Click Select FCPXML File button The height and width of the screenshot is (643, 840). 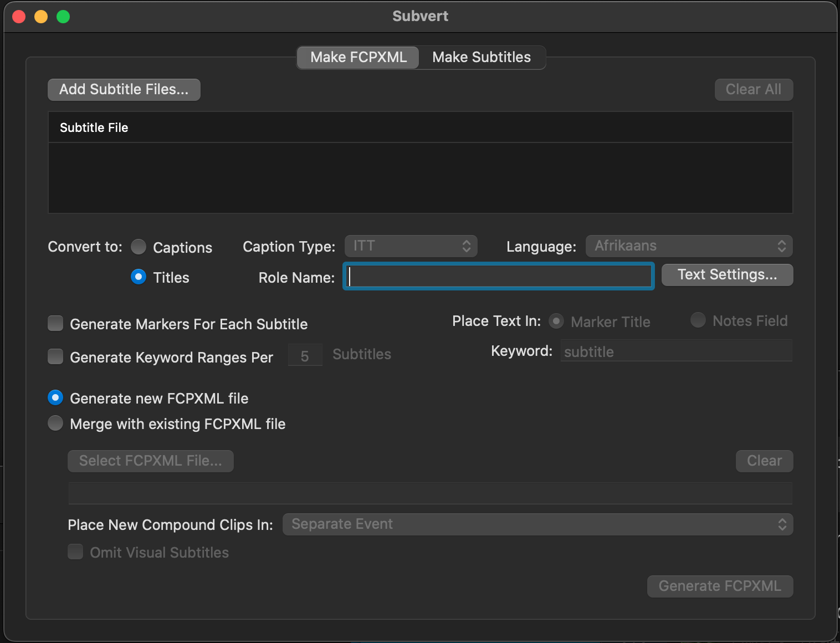[x=151, y=461]
